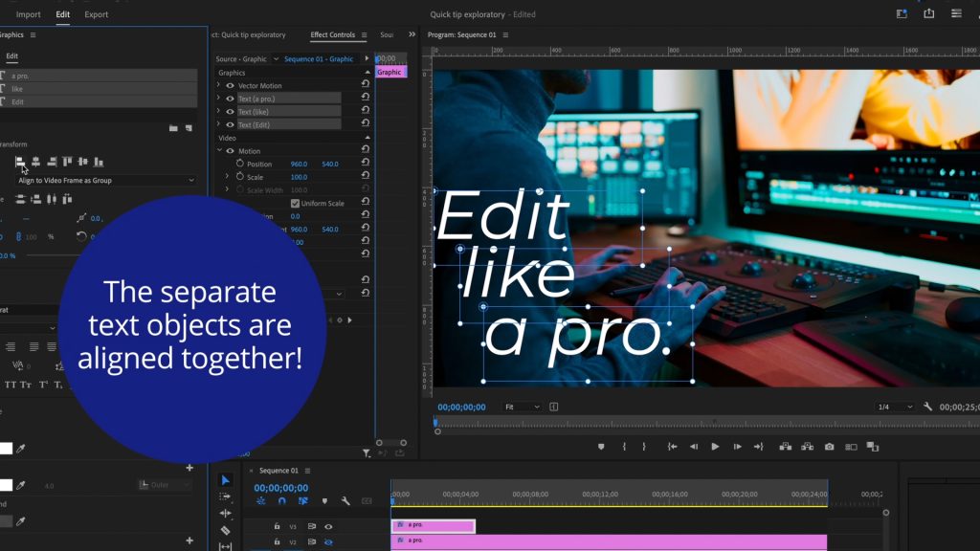Collapse the Motion effect in Effect Controls
Screen dimensions: 980x551
coord(218,150)
